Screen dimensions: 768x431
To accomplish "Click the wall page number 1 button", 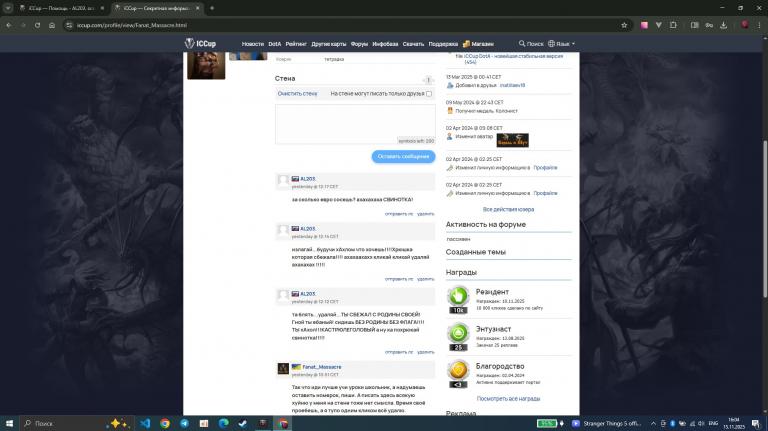I will pos(428,80).
